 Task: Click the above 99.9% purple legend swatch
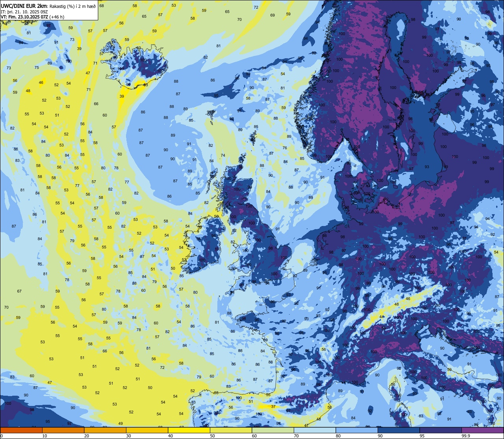tap(483, 430)
